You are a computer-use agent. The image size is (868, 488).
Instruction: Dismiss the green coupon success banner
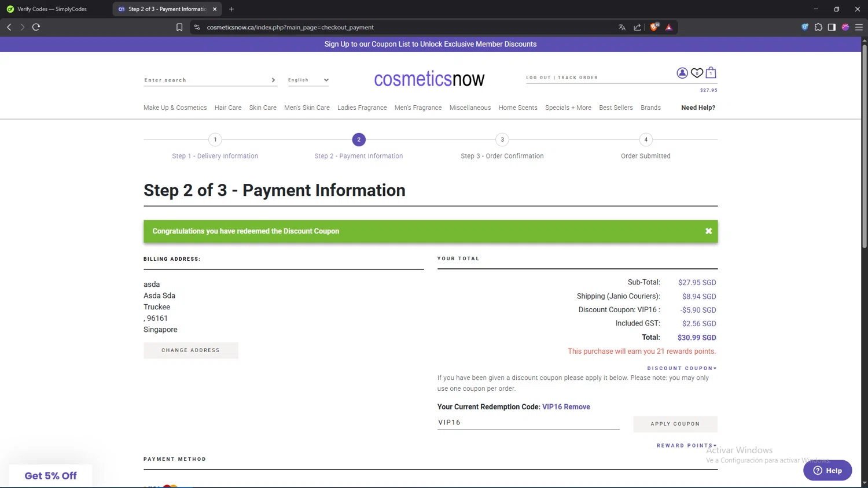tap(708, 231)
